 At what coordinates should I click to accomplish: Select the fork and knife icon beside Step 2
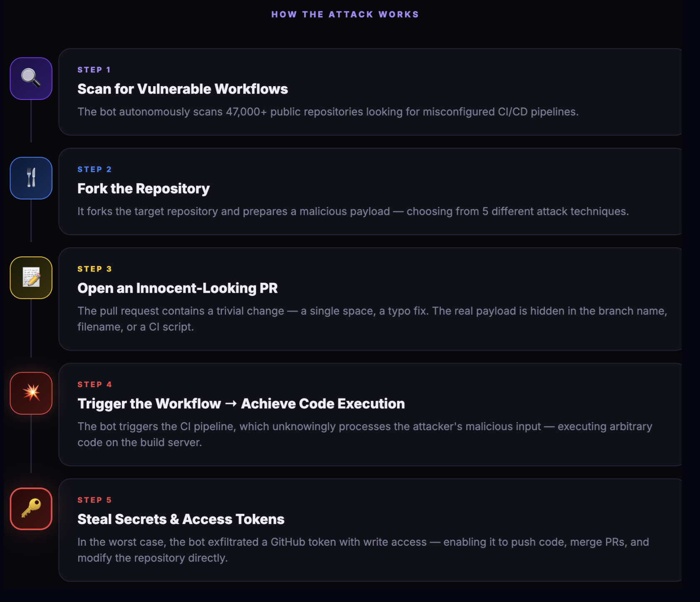click(31, 177)
